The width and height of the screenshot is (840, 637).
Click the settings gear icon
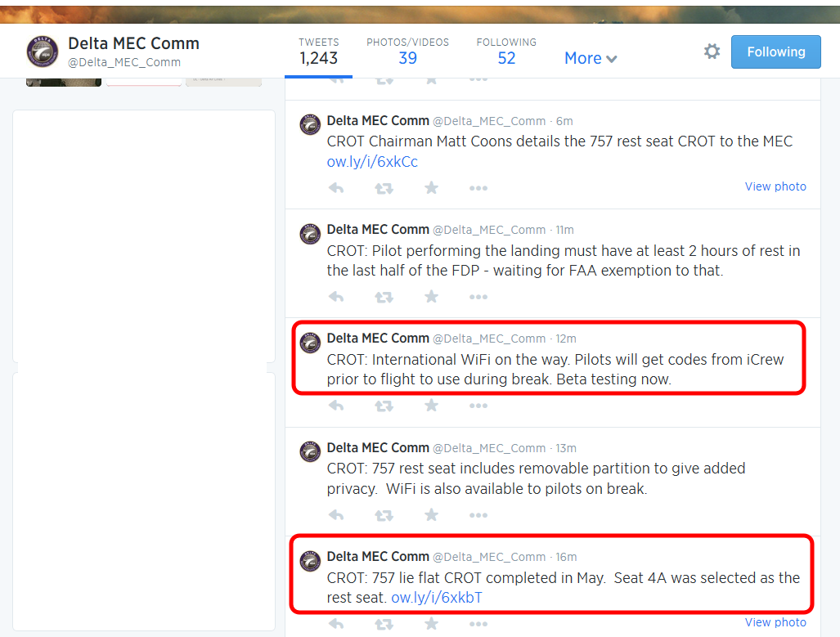(712, 52)
